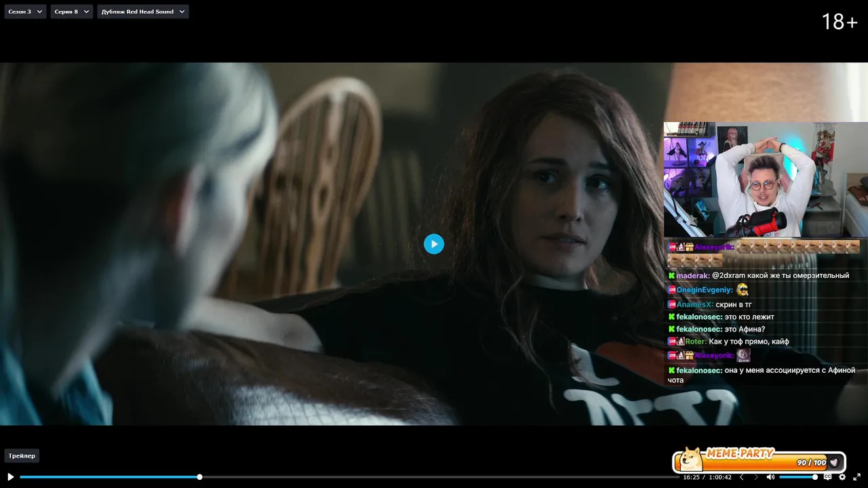The width and height of the screenshot is (868, 488).
Task: Click the 18+ age rating label
Action: click(x=840, y=22)
